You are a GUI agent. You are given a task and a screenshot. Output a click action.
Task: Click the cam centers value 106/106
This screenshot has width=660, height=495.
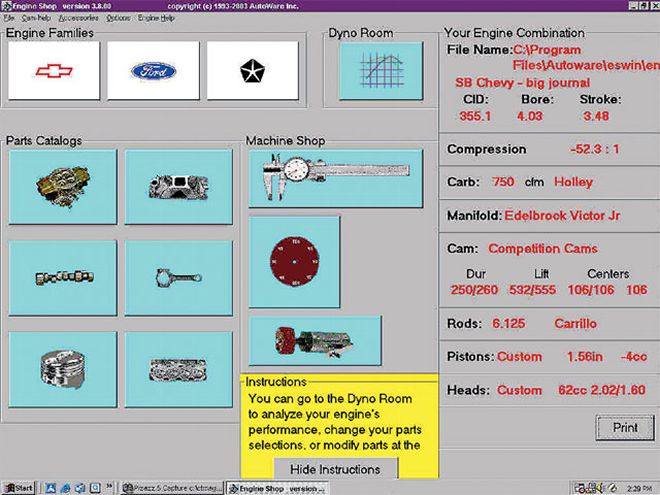(591, 290)
